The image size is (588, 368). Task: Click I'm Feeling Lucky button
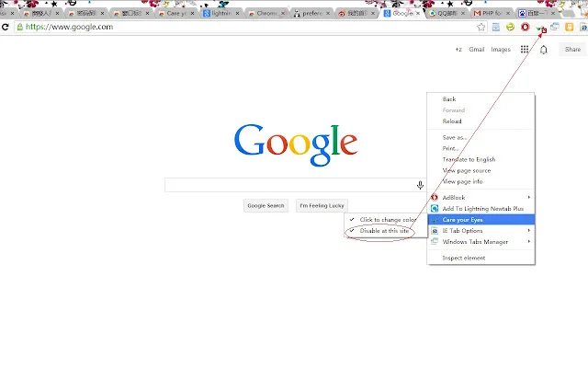(322, 206)
